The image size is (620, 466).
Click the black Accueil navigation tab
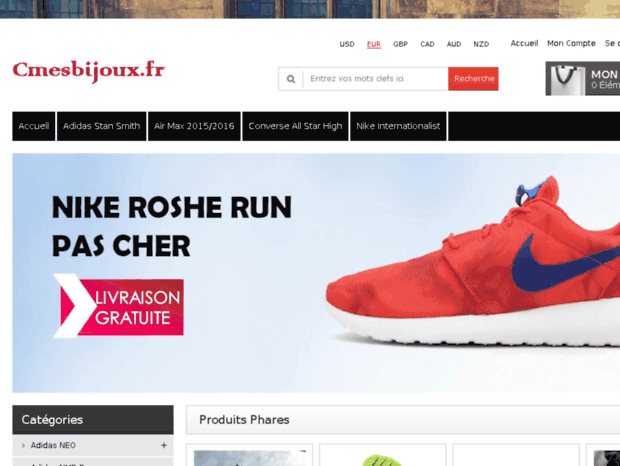34,126
